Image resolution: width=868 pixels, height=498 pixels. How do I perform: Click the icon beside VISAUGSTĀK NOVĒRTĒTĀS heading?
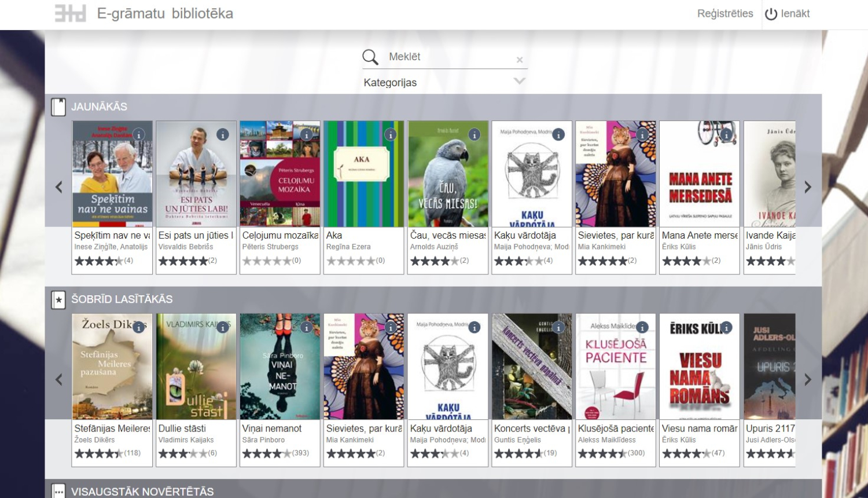pyautogui.click(x=58, y=490)
